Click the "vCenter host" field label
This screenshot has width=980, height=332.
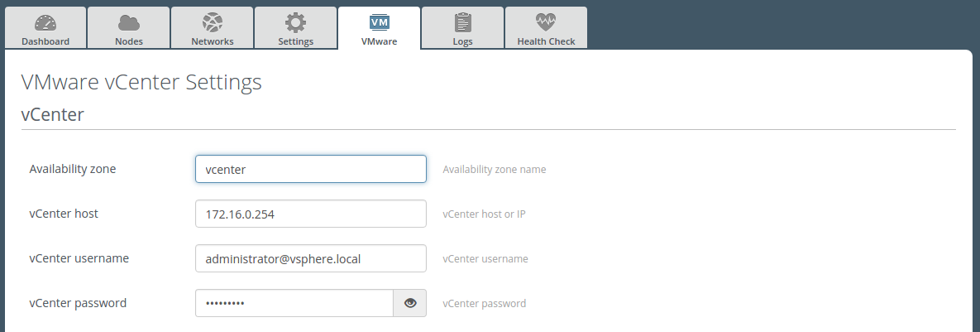tap(64, 214)
